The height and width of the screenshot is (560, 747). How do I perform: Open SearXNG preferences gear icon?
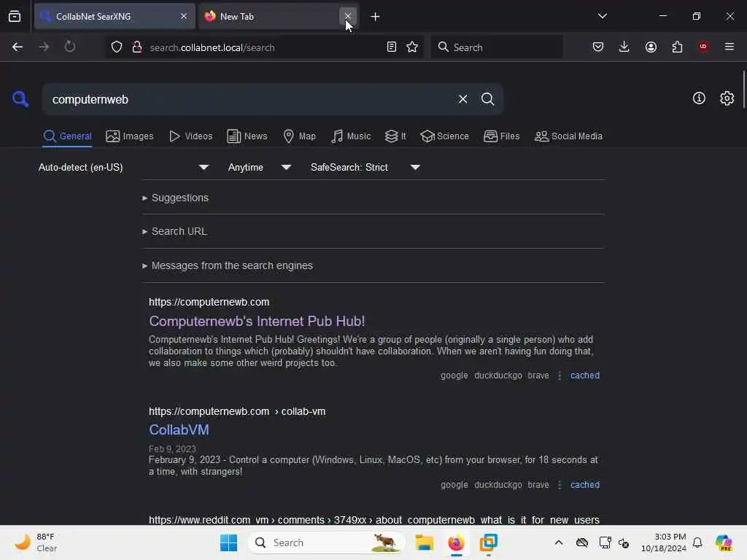(x=727, y=98)
